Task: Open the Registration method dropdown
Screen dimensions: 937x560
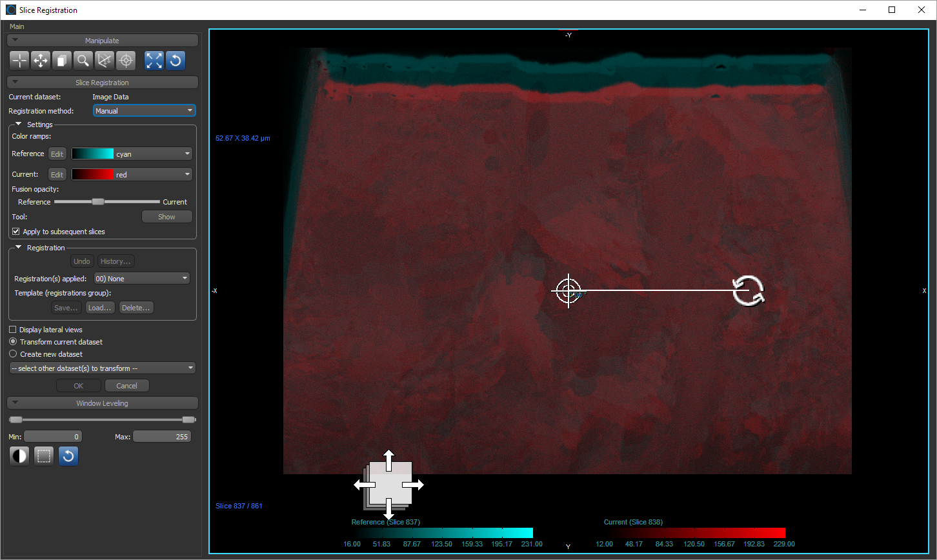Action: tap(144, 111)
